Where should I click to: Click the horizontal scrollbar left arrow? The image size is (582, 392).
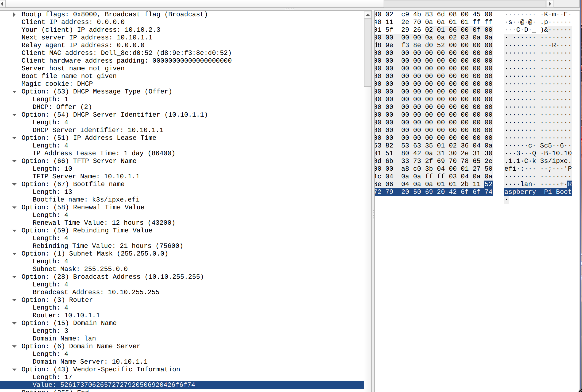2,4
